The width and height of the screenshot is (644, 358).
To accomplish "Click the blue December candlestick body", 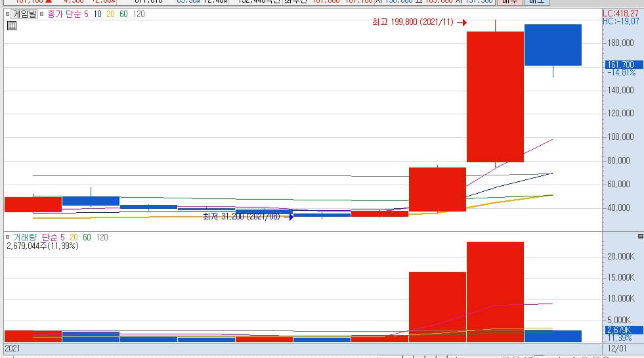I will 553,45.
